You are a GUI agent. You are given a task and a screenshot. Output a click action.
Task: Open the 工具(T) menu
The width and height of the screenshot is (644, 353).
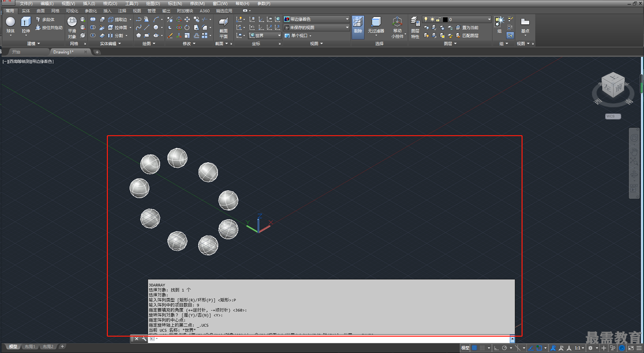pos(132,3)
